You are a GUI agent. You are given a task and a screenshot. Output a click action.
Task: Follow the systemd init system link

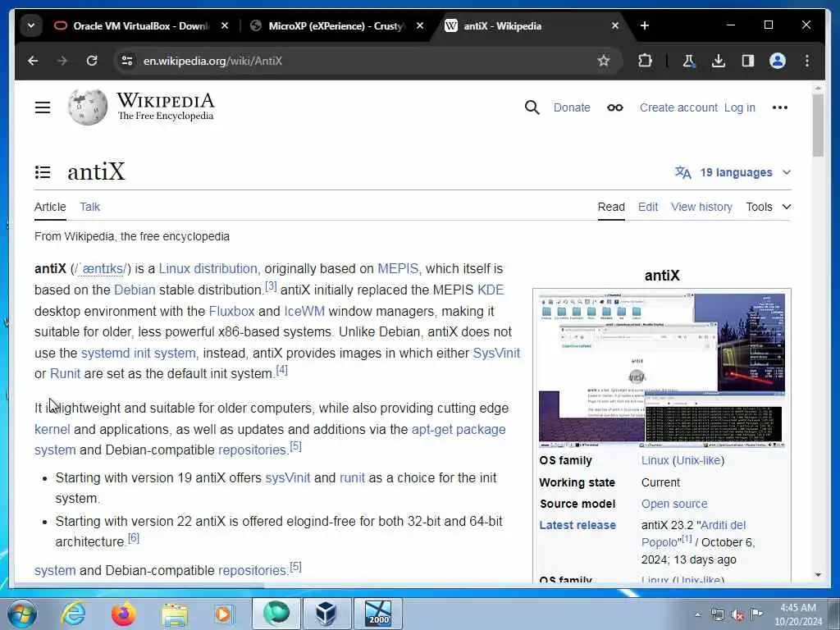tap(139, 353)
